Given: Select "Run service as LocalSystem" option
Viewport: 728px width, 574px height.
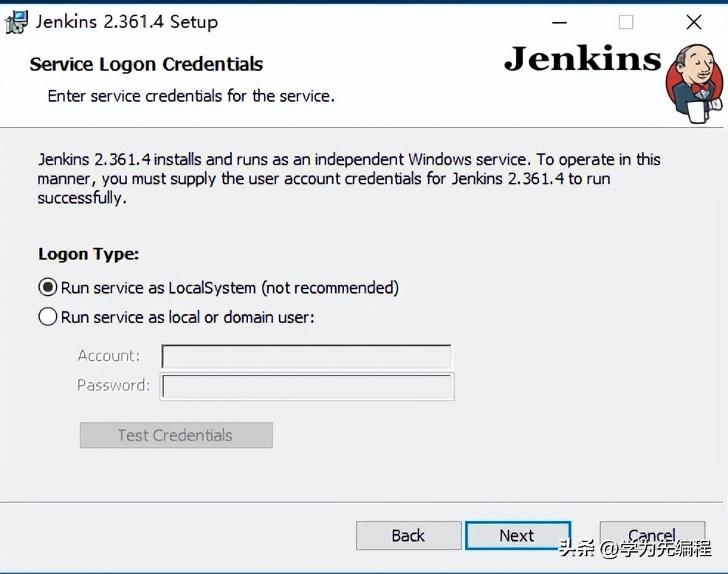Looking at the screenshot, I should point(47,287).
